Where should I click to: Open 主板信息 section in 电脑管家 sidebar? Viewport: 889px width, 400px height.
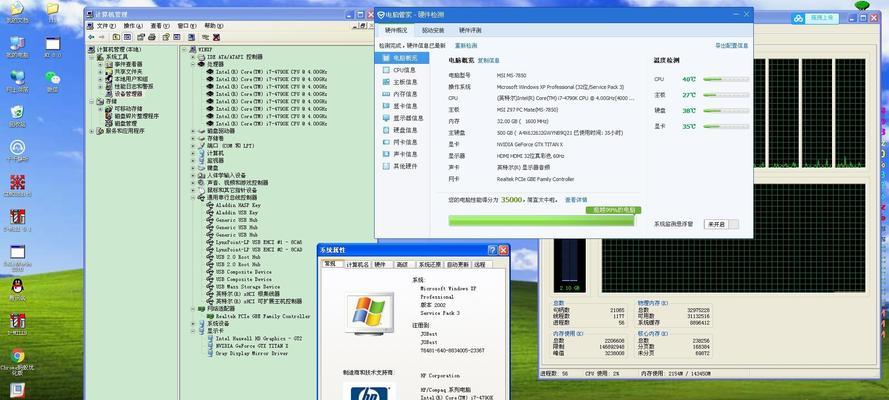click(x=404, y=82)
